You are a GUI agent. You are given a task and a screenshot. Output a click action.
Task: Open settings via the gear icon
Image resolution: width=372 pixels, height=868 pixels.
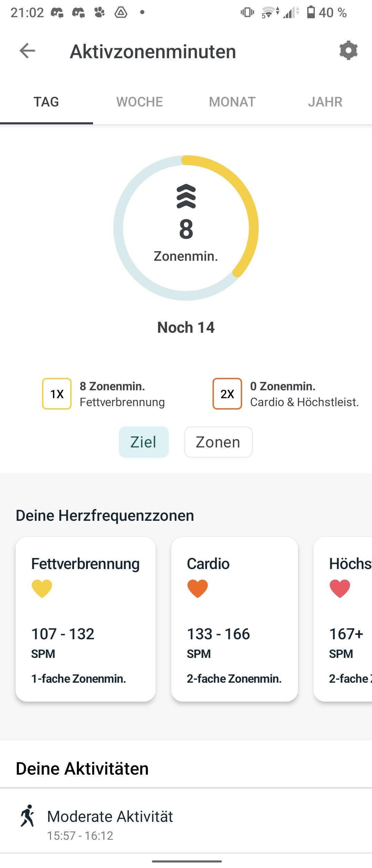tap(348, 51)
